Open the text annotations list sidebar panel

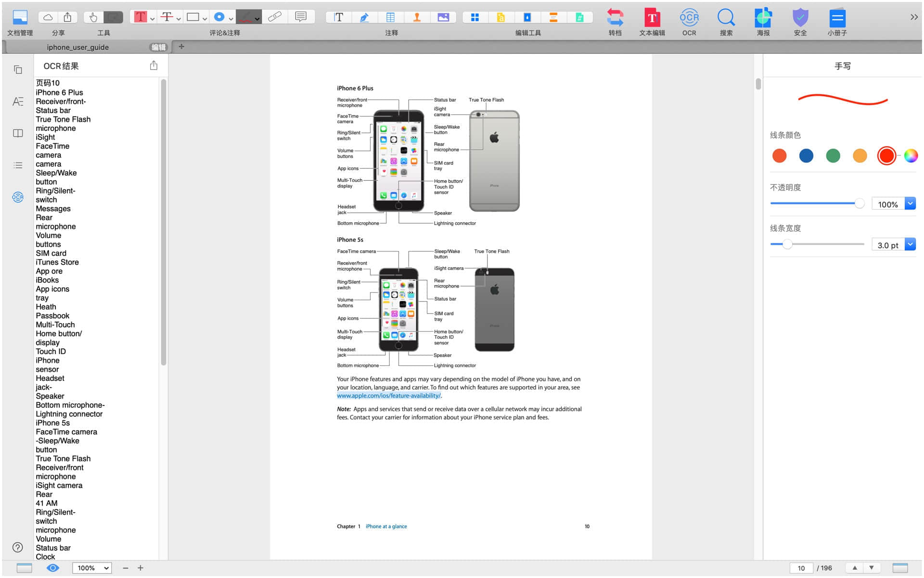point(18,101)
